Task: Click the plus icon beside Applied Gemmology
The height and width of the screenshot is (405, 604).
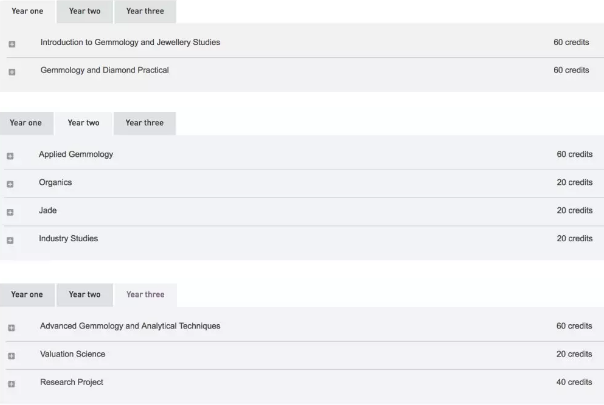Action: 10,156
